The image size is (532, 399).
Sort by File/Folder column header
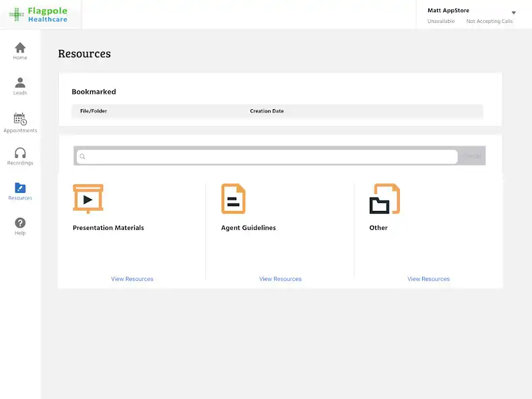94,111
